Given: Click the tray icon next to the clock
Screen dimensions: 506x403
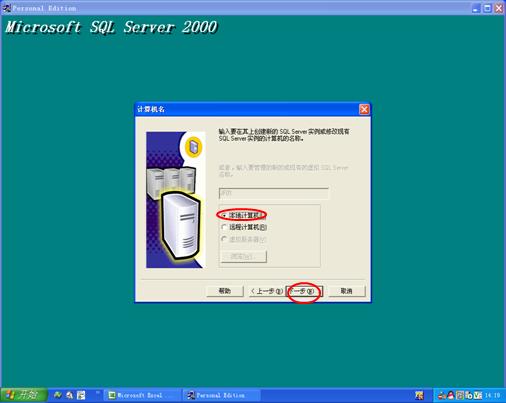Looking at the screenshot, I should coord(478,395).
